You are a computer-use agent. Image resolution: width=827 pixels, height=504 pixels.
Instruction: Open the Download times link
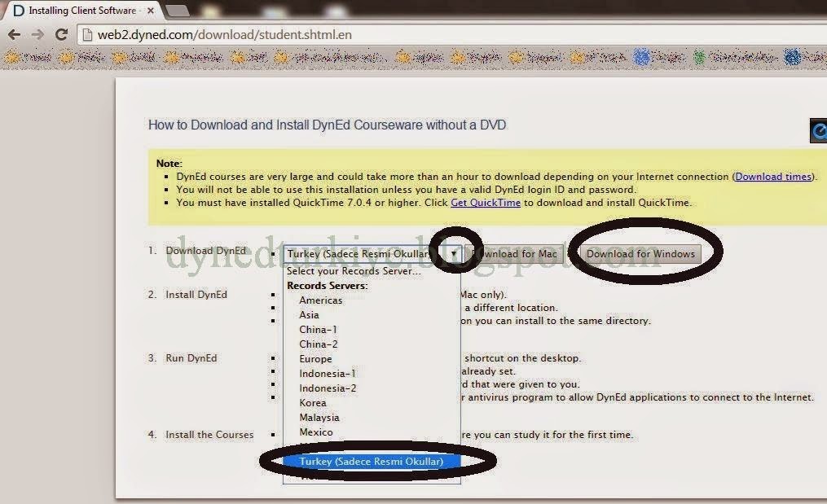pyautogui.click(x=773, y=177)
